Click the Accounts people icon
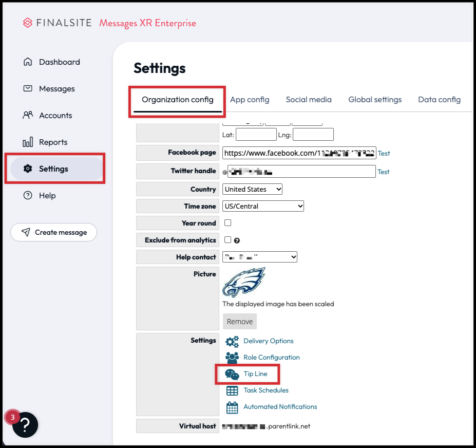This screenshot has height=448, width=476. click(x=28, y=115)
